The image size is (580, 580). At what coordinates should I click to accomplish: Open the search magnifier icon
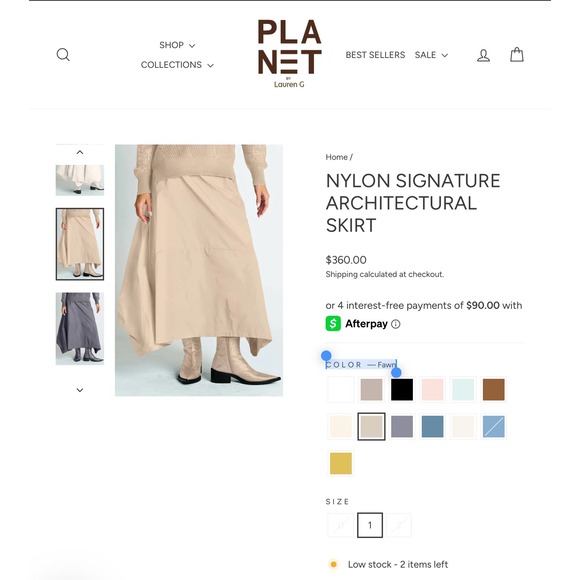tap(63, 55)
